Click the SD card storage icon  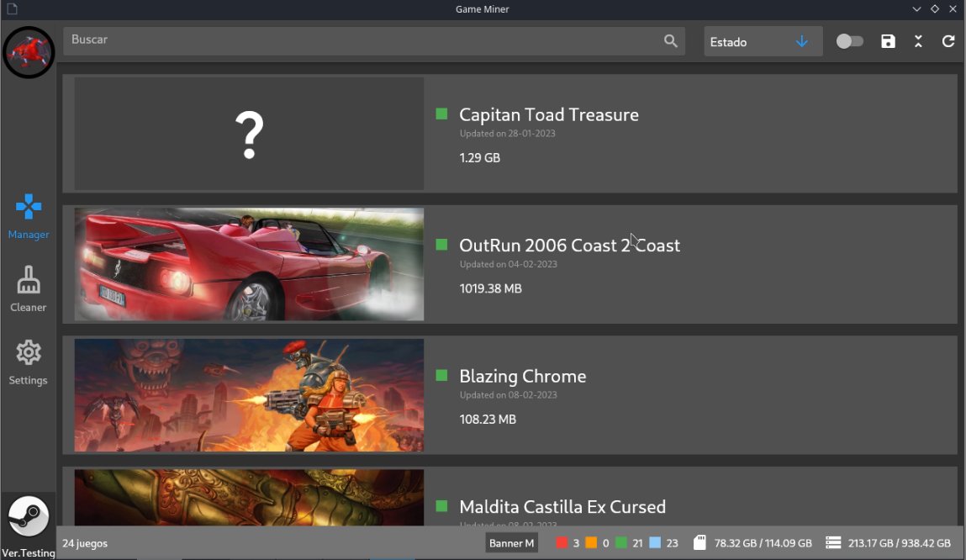pos(699,542)
